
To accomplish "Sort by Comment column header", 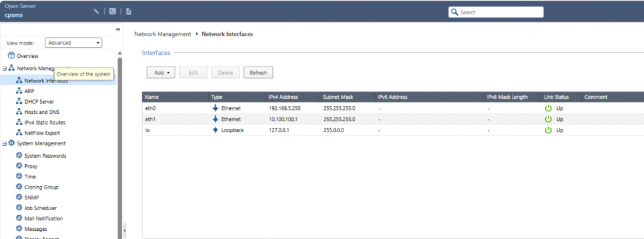I will (x=613, y=97).
